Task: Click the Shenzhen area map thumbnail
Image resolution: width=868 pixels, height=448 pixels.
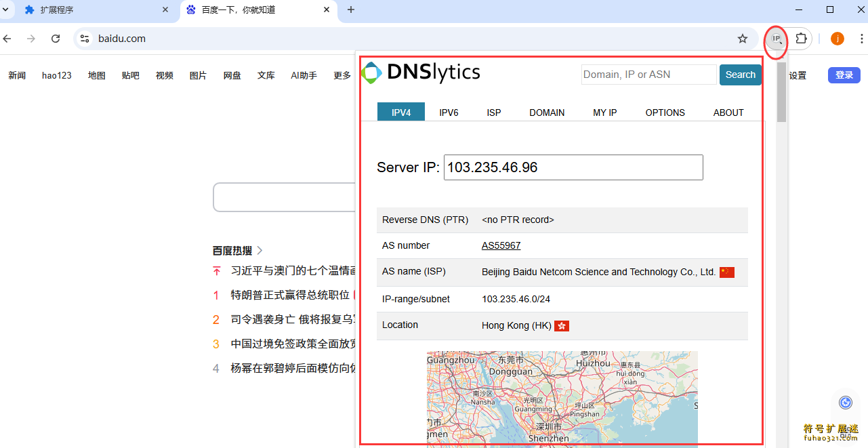Action: point(562,399)
